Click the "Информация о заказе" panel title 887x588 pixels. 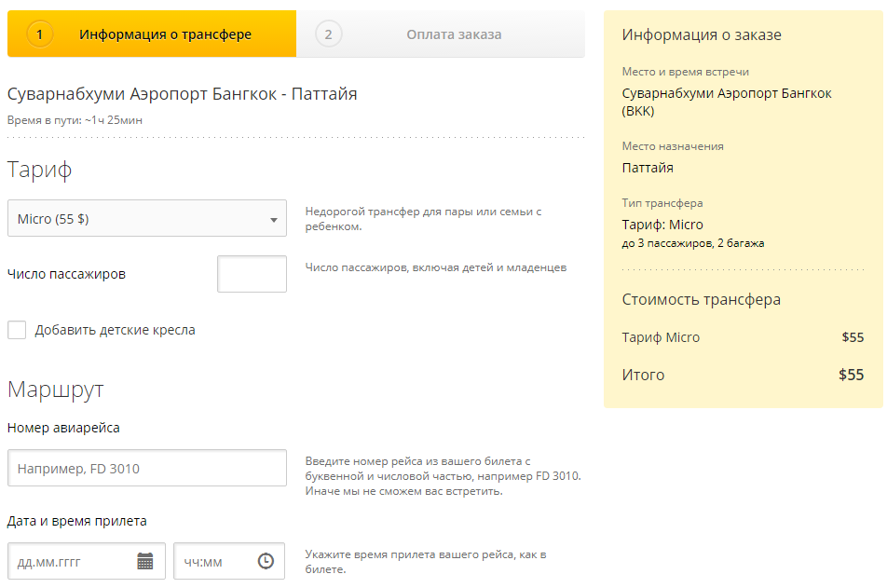click(702, 35)
